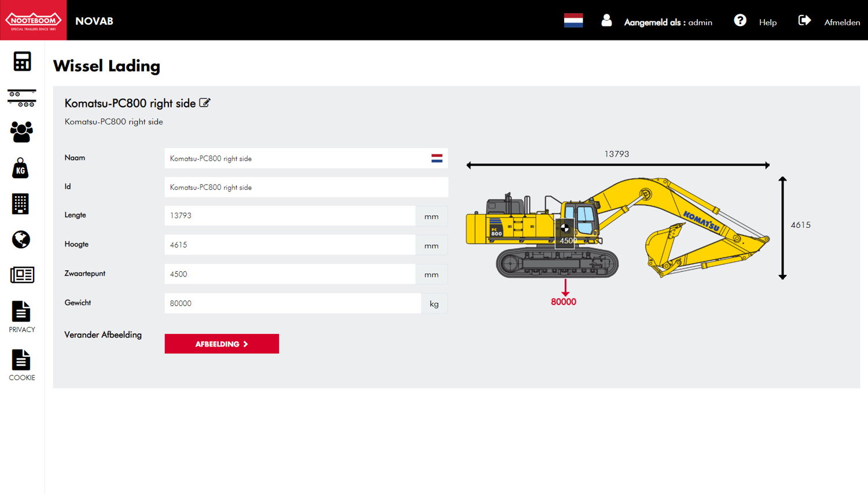Open the users group icon in sidebar
Screen dimensions: 868x494
coord(22,132)
